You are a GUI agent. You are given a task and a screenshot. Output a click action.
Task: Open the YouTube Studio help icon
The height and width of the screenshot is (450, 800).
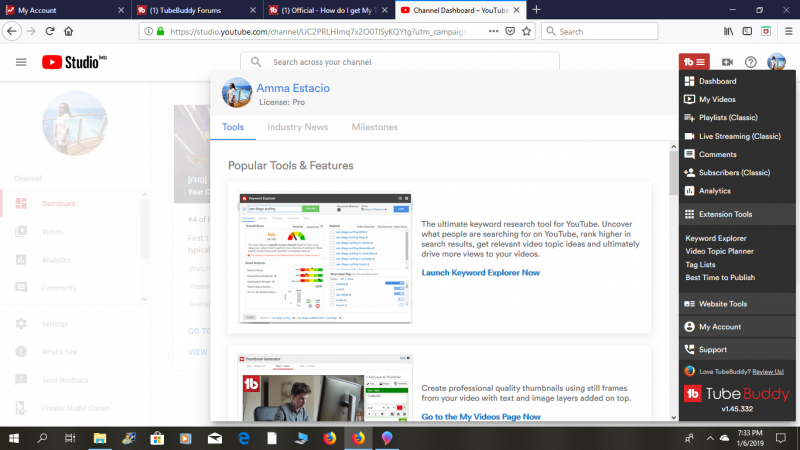750,62
